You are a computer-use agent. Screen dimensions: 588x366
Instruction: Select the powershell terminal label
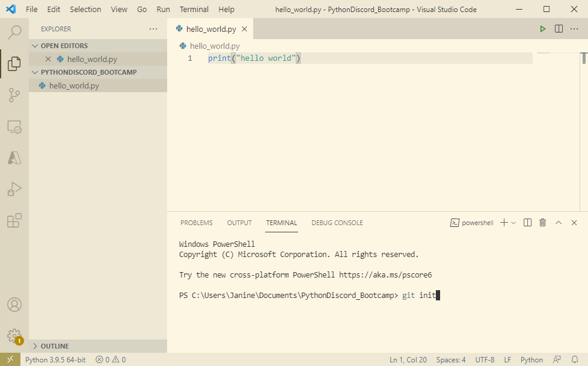click(472, 223)
